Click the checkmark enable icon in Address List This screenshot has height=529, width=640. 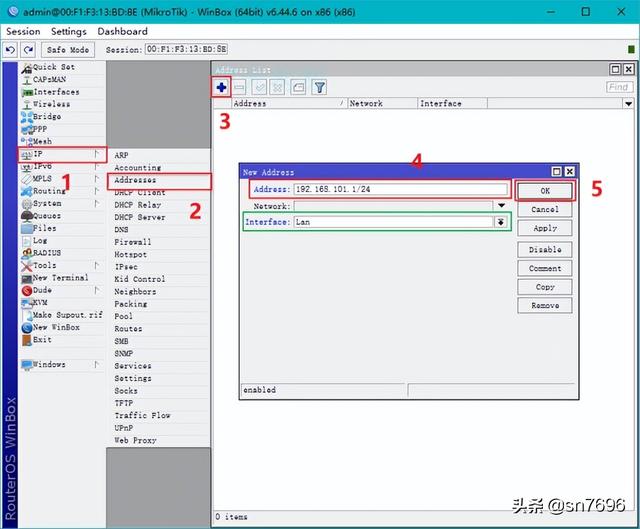point(259,87)
